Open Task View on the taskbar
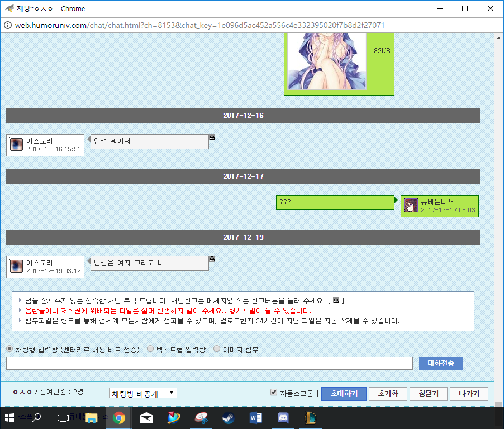 tap(63, 418)
